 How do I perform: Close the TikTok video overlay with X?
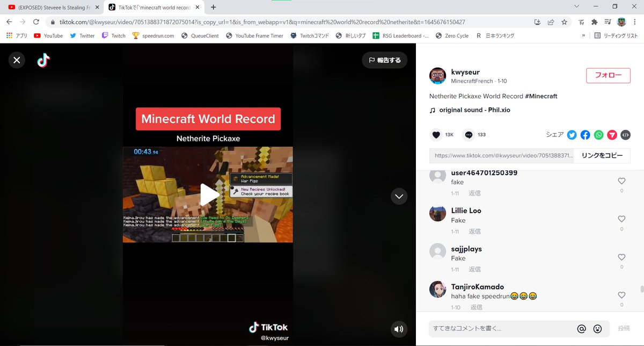point(17,60)
